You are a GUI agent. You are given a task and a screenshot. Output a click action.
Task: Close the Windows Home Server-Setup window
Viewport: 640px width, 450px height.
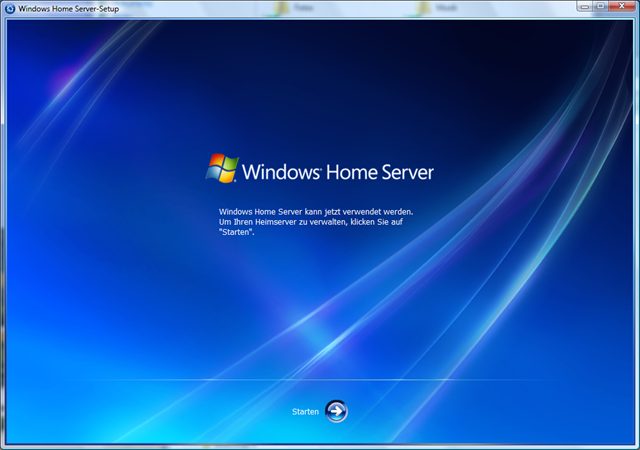click(x=622, y=6)
